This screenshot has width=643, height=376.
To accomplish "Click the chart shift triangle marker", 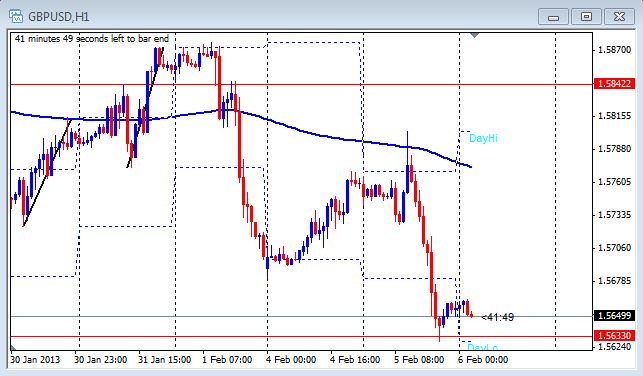I will pos(474,36).
